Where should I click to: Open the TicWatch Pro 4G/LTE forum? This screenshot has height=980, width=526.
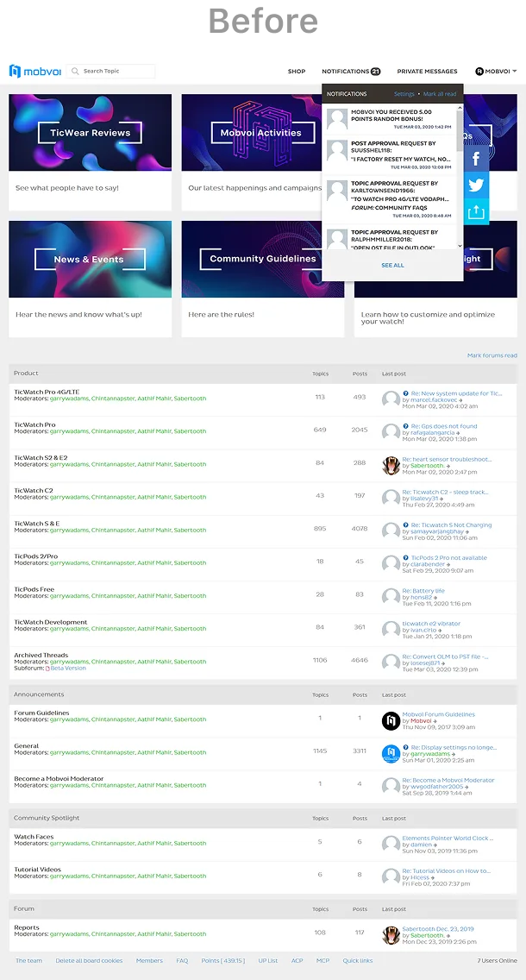(47, 392)
